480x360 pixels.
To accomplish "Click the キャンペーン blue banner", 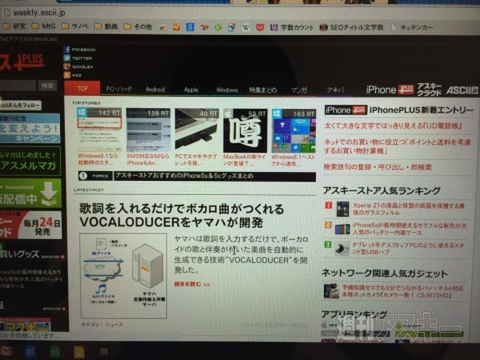I will 30,128.
